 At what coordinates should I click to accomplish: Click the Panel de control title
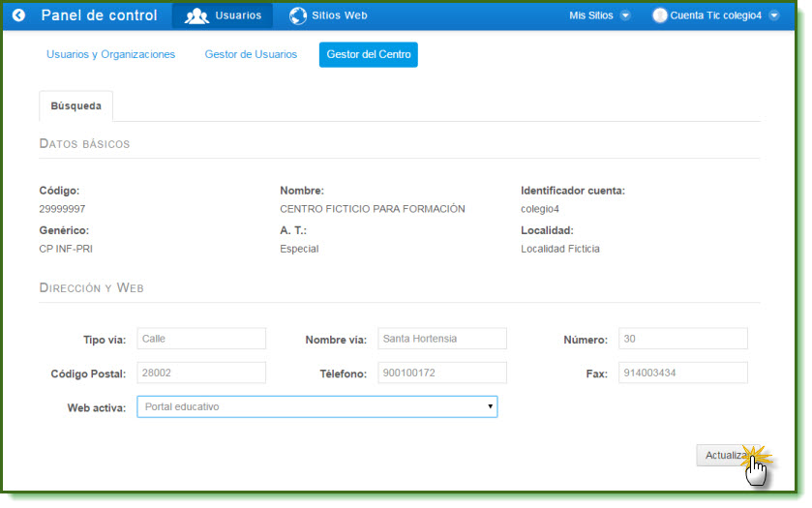[x=97, y=15]
